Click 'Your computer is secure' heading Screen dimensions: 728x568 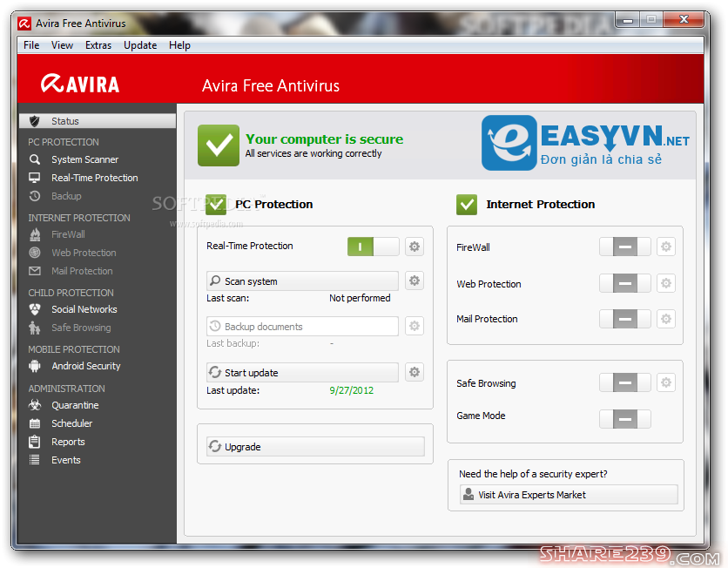click(x=325, y=139)
